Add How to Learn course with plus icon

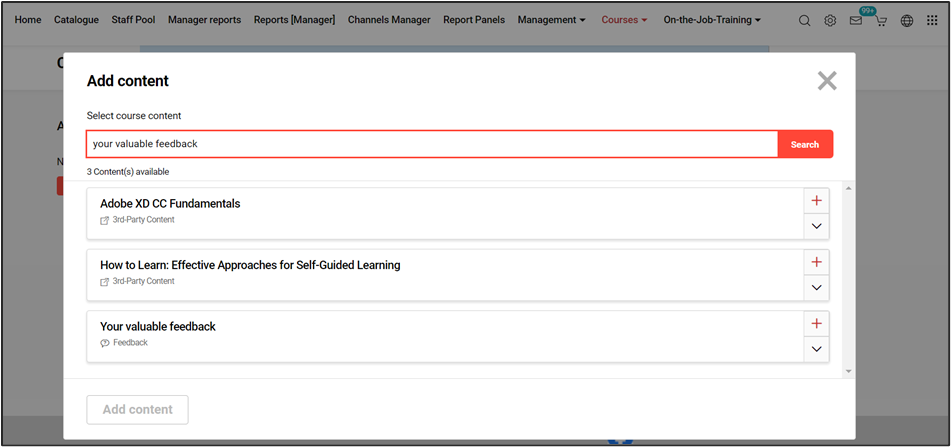tap(816, 262)
